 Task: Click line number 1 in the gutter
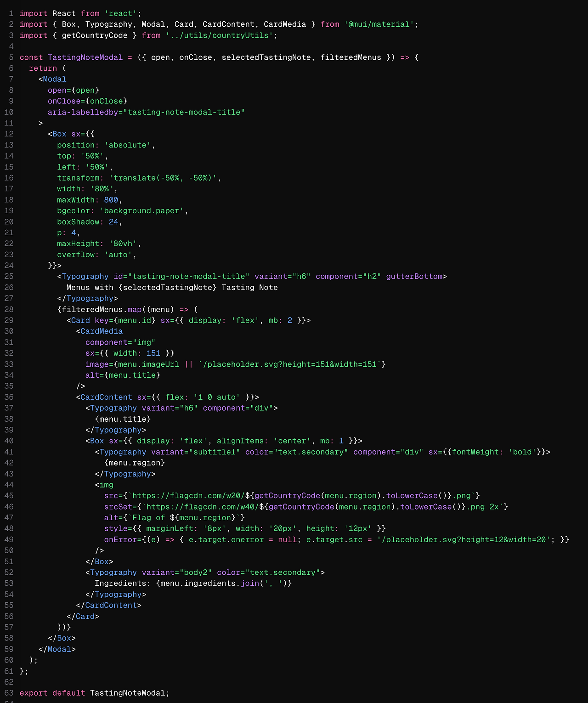[10, 13]
